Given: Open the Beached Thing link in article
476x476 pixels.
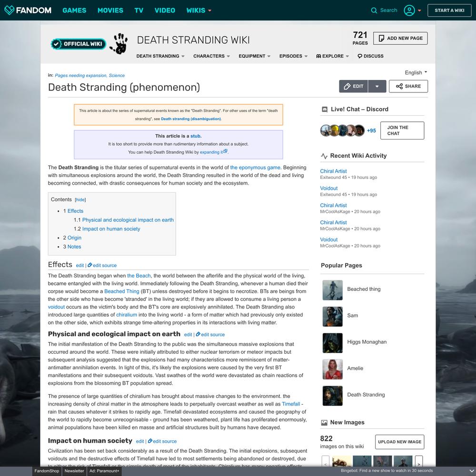Looking at the screenshot, I should 122,291.
